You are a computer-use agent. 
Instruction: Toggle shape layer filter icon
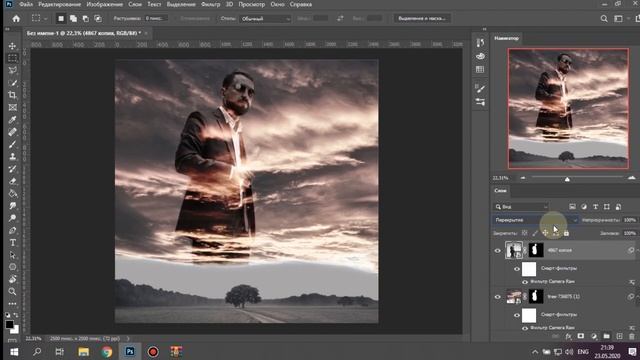[607, 207]
